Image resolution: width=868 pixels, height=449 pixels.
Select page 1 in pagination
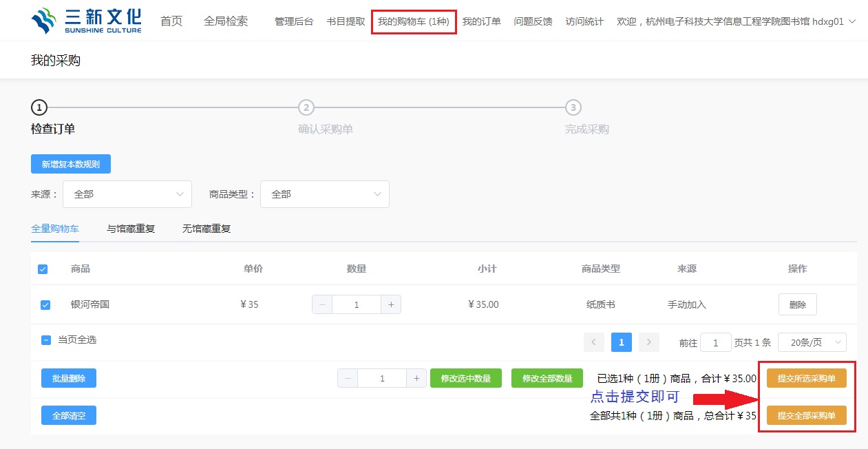621,342
